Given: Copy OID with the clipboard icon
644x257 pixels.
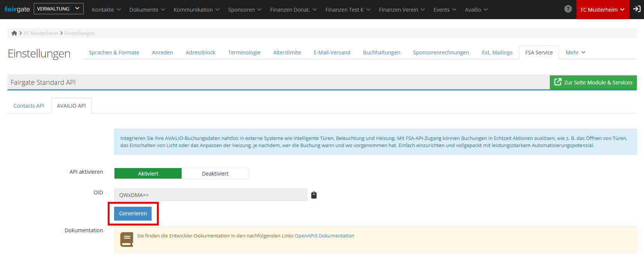Looking at the screenshot, I should (314, 195).
